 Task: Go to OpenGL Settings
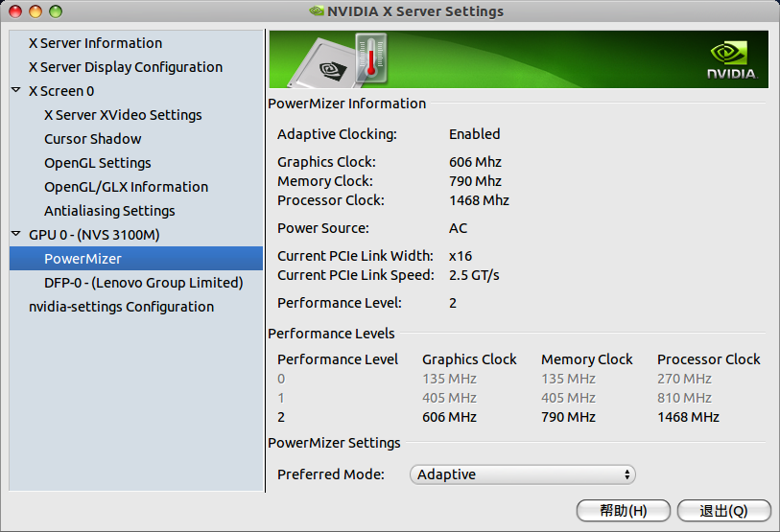pyautogui.click(x=98, y=163)
